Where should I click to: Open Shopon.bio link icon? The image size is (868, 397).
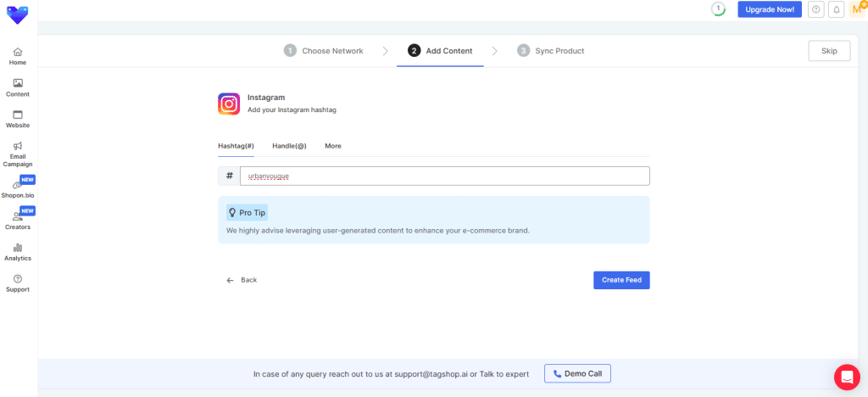pos(17,185)
